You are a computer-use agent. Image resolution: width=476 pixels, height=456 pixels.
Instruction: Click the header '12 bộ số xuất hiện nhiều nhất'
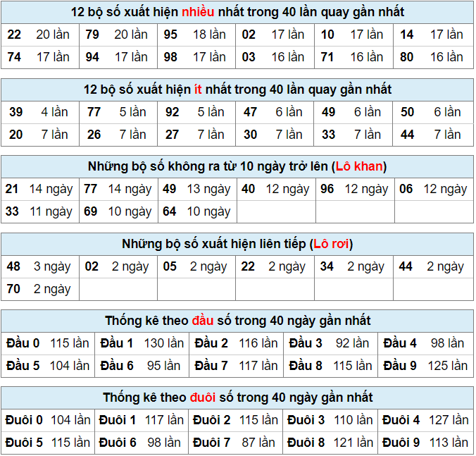[x=237, y=12]
